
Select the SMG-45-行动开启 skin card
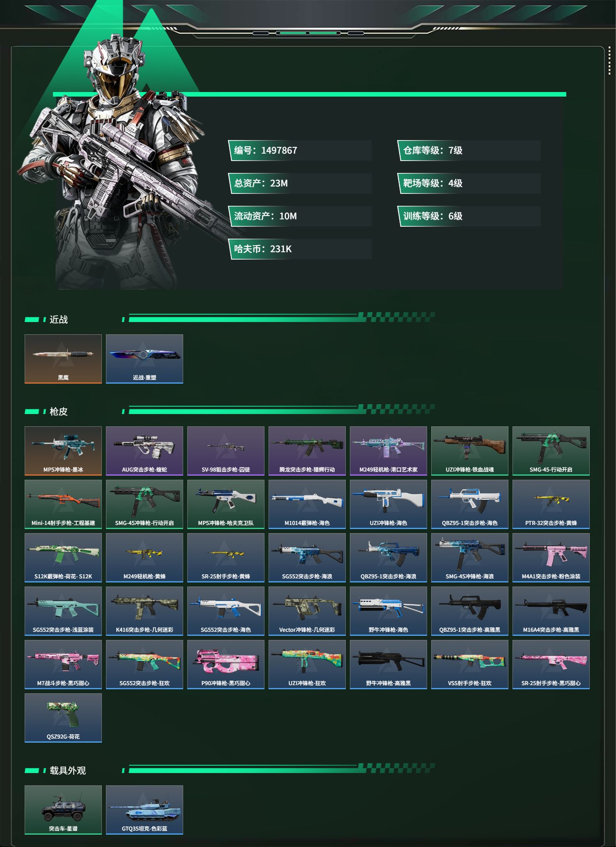pyautogui.click(x=551, y=451)
